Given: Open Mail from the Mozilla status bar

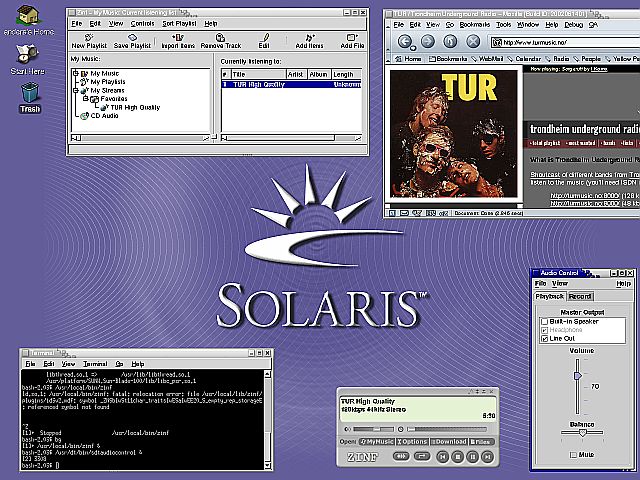Looking at the screenshot, I should tap(404, 213).
